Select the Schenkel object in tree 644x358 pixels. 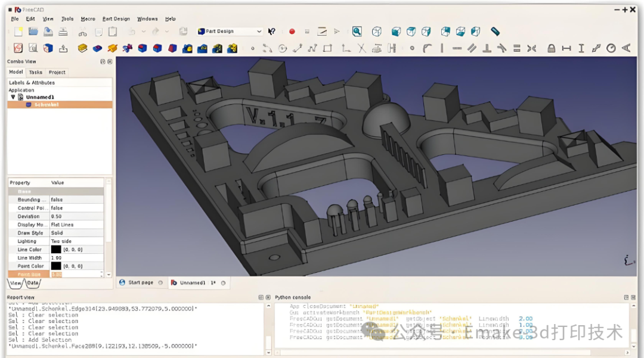click(60, 105)
